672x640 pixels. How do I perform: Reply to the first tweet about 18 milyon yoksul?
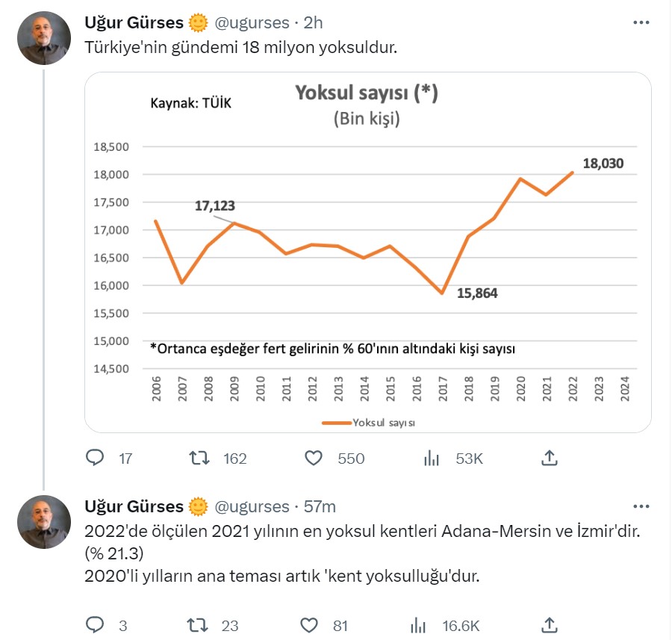click(x=95, y=458)
